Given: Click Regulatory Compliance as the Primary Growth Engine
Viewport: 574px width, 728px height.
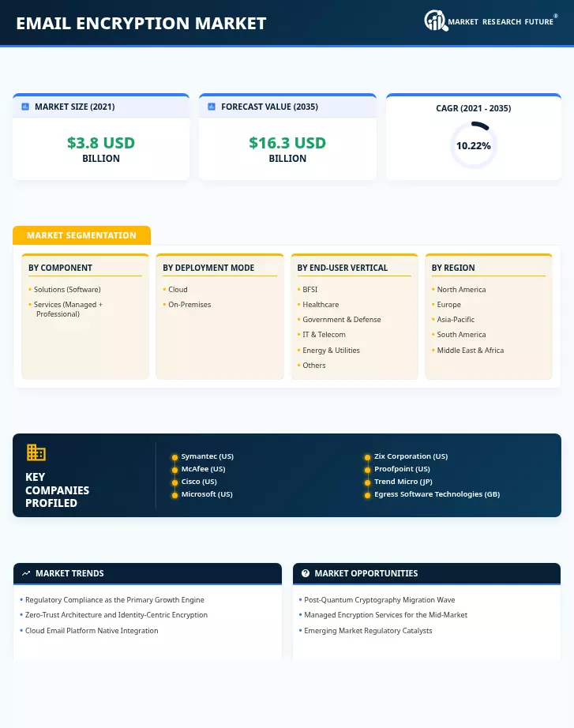Looking at the screenshot, I should [114, 600].
